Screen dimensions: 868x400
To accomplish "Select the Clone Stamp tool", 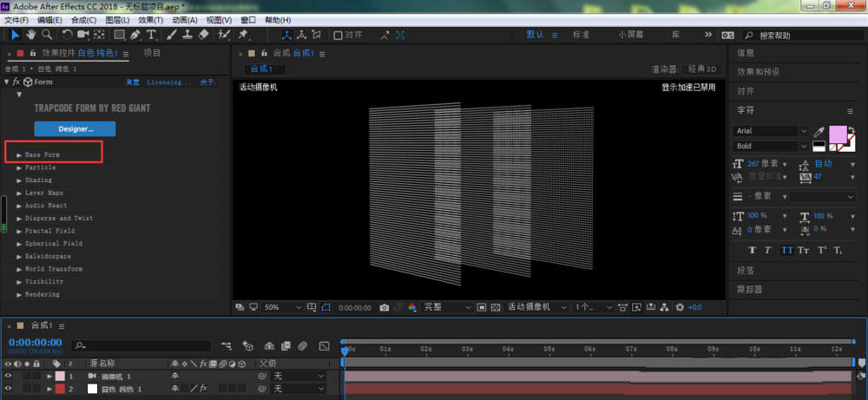I will pyautogui.click(x=187, y=35).
